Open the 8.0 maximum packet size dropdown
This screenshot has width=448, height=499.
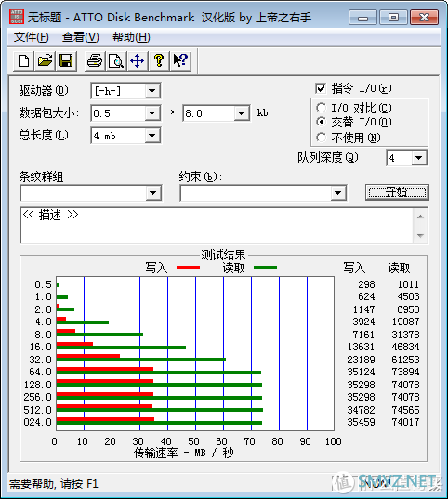[x=242, y=113]
